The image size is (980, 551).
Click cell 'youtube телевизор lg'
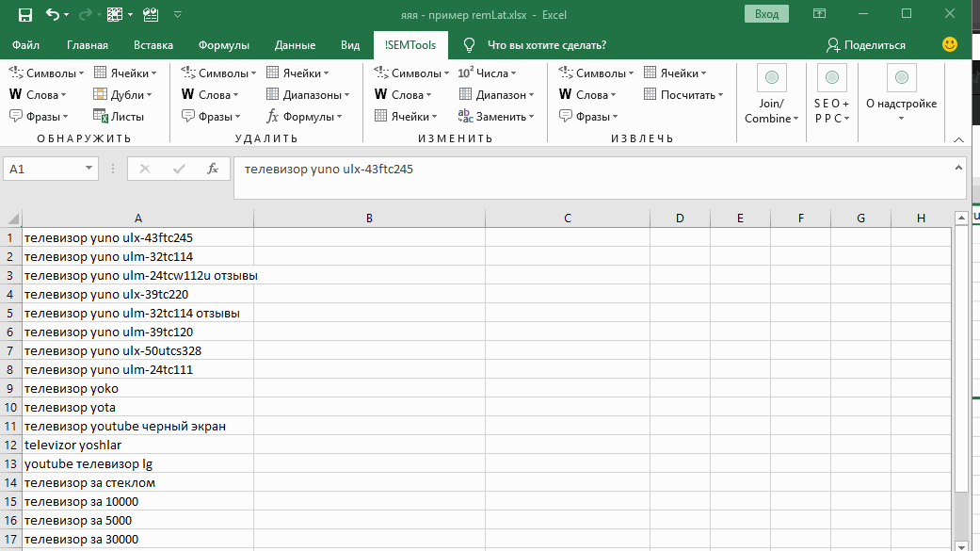click(x=137, y=464)
